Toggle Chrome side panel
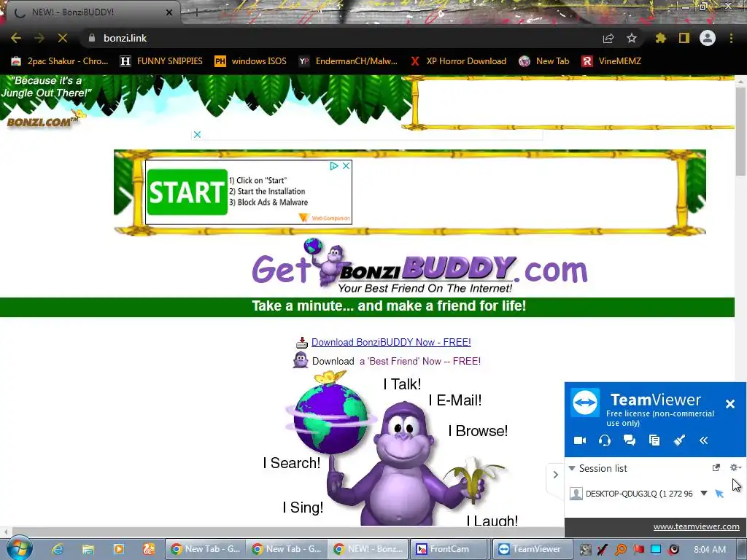Image resolution: width=747 pixels, height=560 pixels. tap(684, 38)
